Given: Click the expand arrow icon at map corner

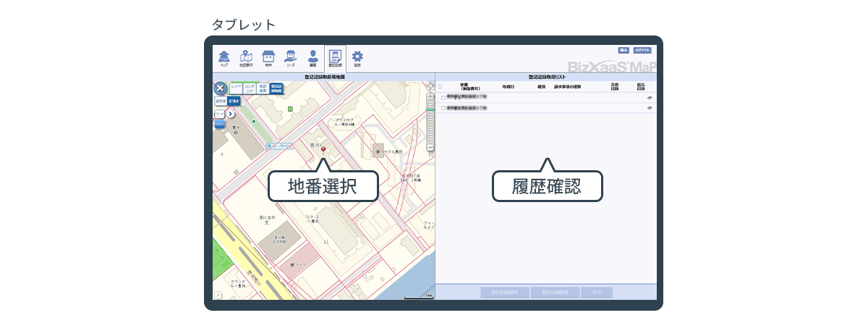Looking at the screenshot, I should (218, 296).
